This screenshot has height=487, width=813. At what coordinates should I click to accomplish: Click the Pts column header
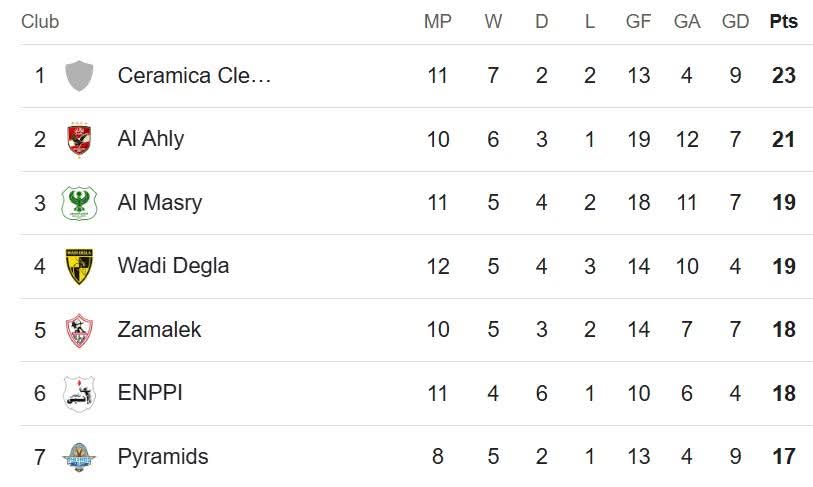784,21
